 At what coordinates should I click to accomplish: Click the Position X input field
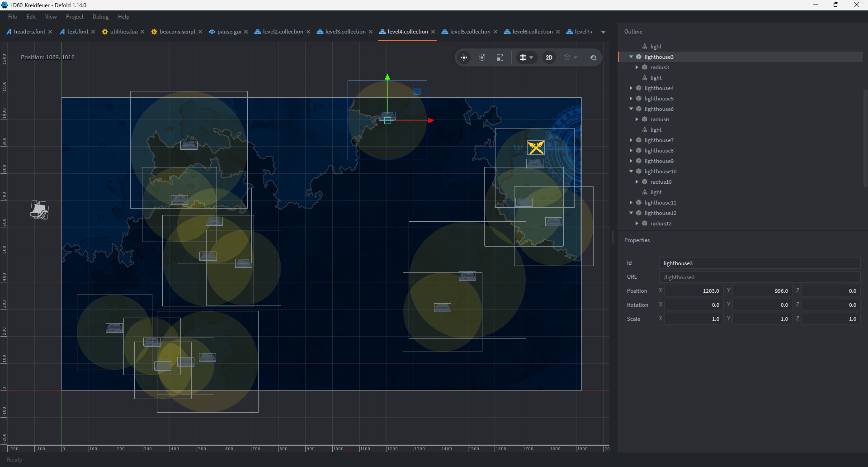tap(693, 291)
